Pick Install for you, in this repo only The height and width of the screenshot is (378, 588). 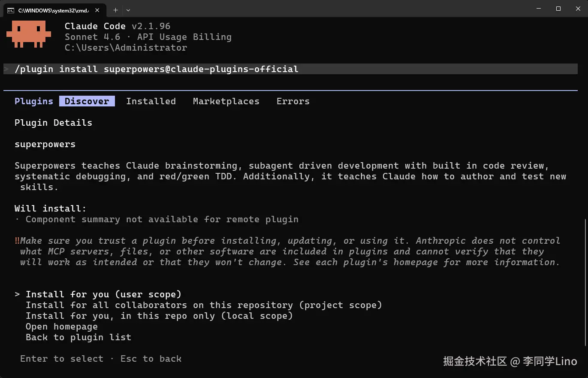[159, 316]
